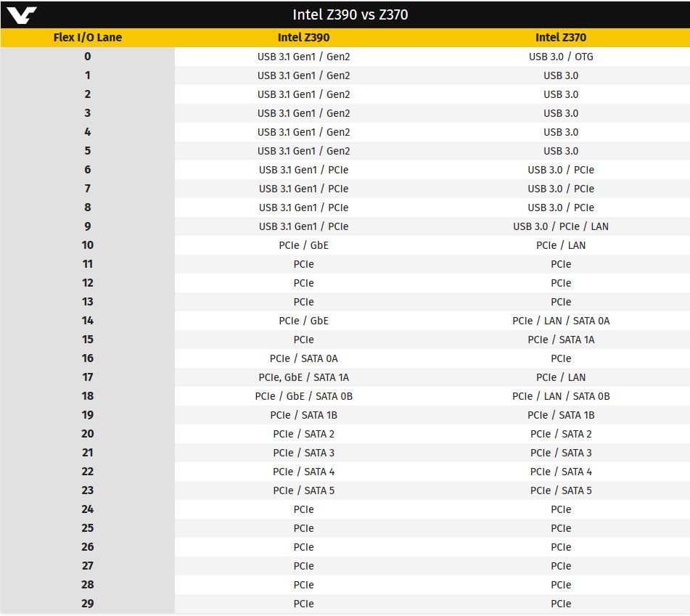Image resolution: width=690 pixels, height=616 pixels.
Task: Click the PCIe / SATA 0A cell
Action: click(x=303, y=358)
